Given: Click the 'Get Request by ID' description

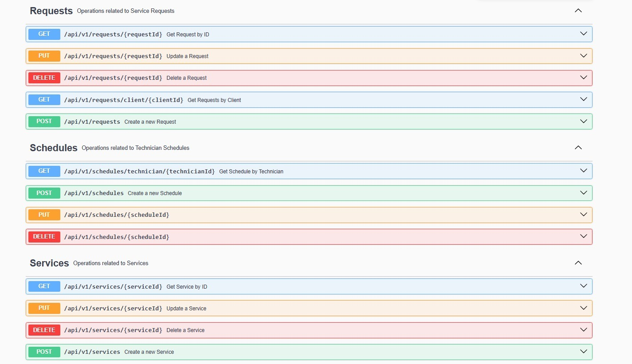Looking at the screenshot, I should point(188,35).
